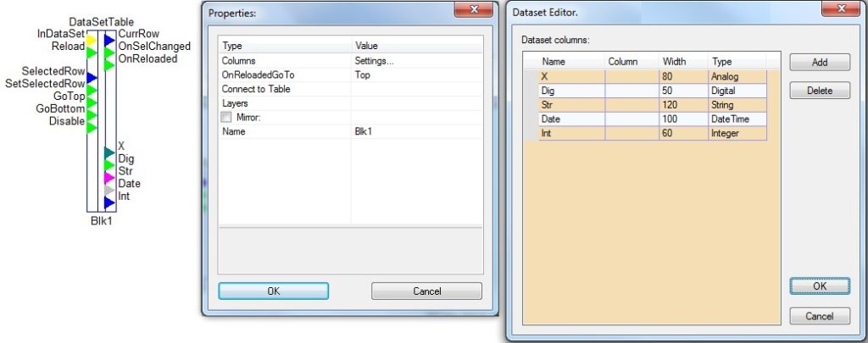Screen dimensions: 868x343
Task: Click the green Reload input pin
Action: point(92,53)
